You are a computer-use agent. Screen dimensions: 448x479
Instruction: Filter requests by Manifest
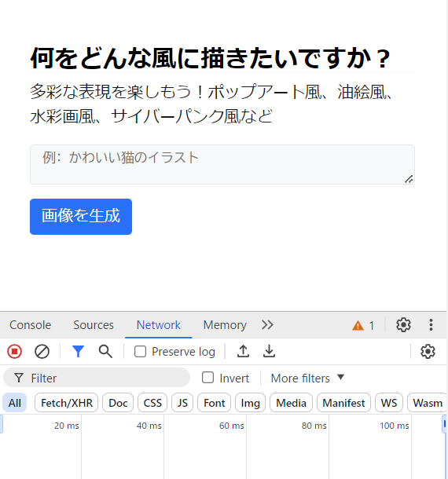(x=343, y=403)
